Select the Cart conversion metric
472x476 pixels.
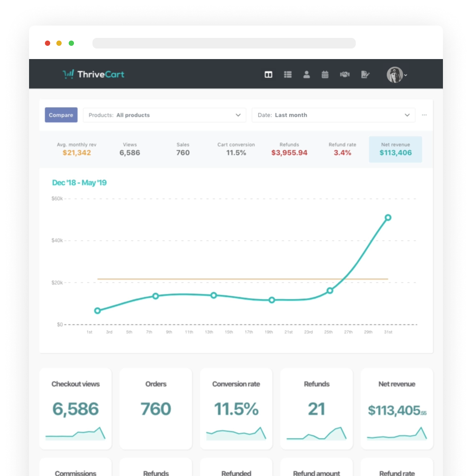tap(236, 149)
